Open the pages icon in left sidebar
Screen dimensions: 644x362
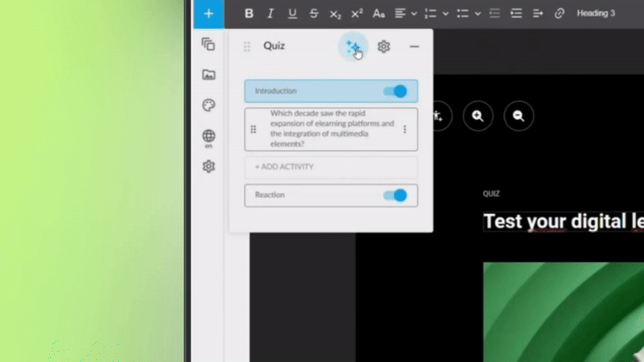tap(208, 45)
